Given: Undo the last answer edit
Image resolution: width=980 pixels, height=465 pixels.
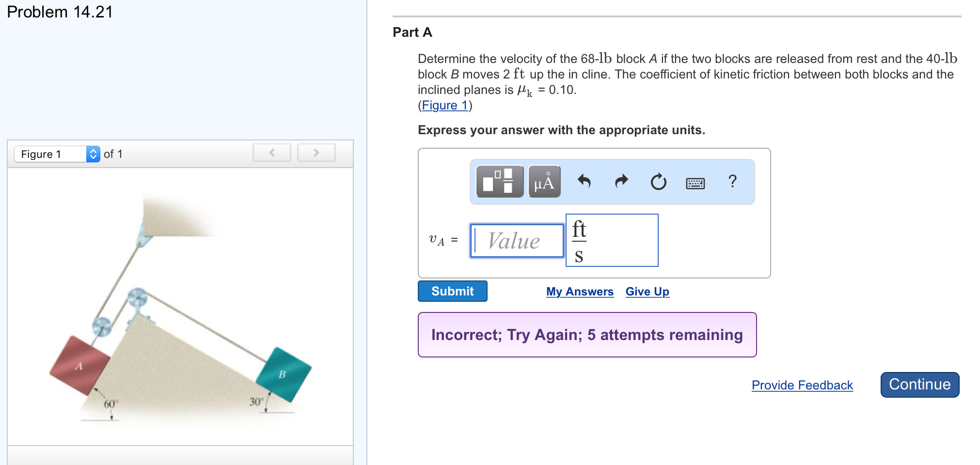Looking at the screenshot, I should [584, 182].
